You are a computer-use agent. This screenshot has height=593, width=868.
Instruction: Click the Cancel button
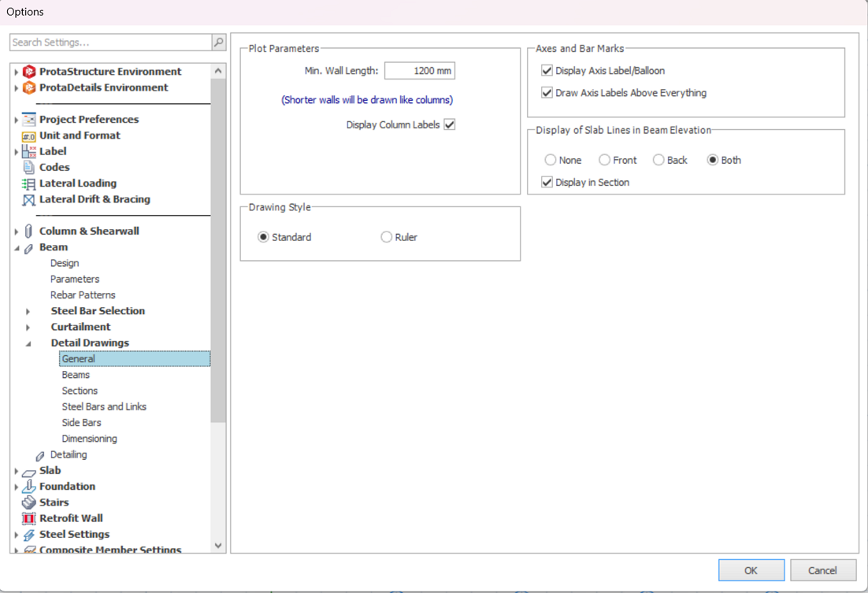pos(822,570)
